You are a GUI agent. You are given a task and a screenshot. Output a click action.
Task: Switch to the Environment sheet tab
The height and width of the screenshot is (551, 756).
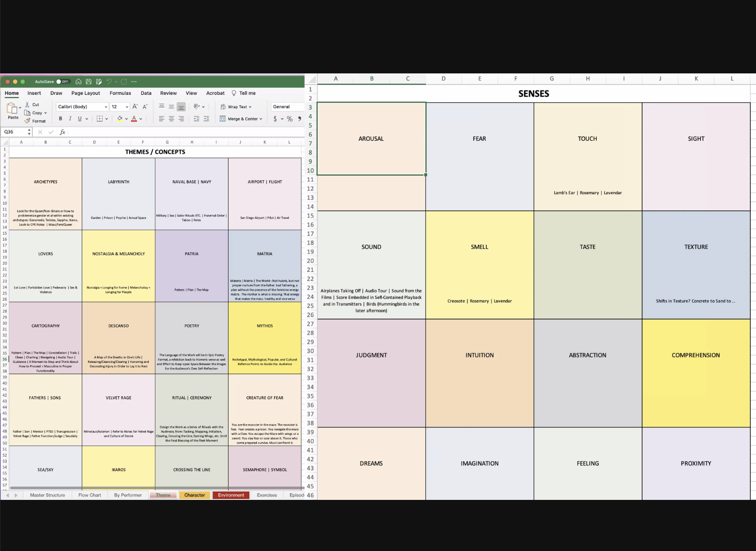231,495
